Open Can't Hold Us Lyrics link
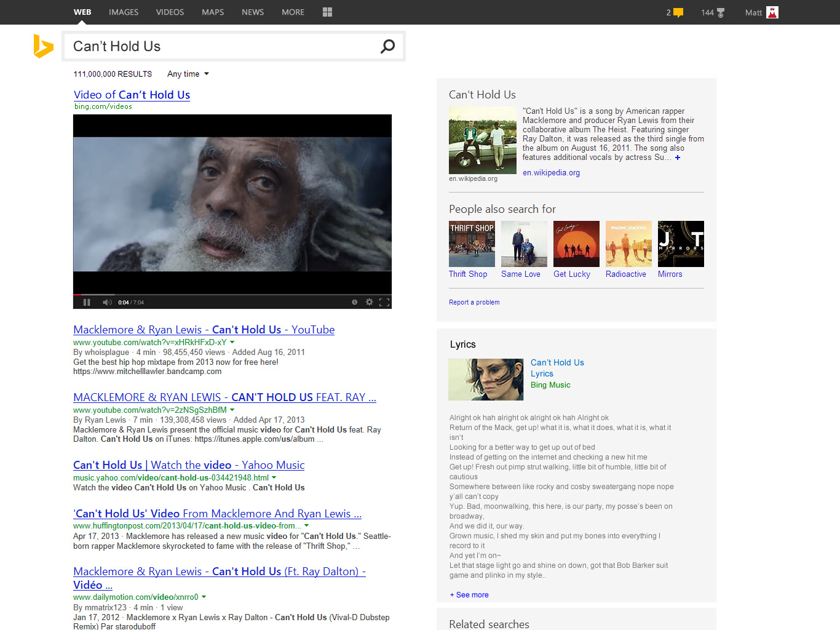The image size is (840, 630). [x=557, y=368]
